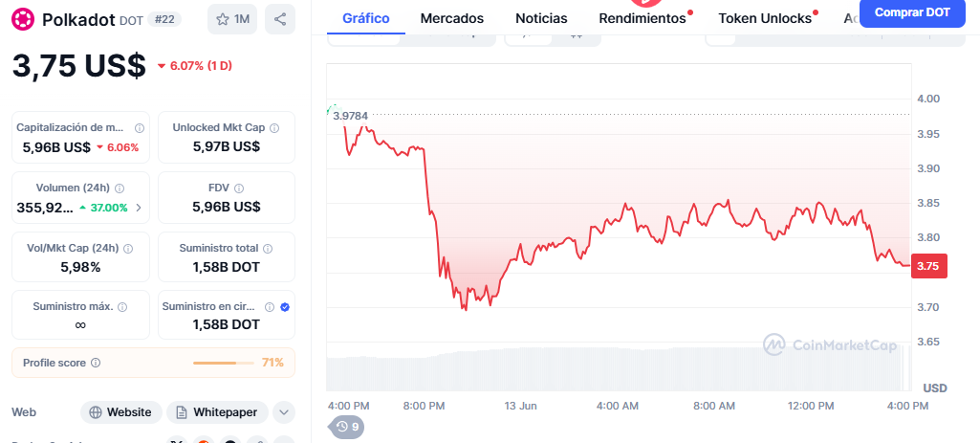The height and width of the screenshot is (443, 980).
Task: Open the history clock badge showing 9
Action: [347, 427]
